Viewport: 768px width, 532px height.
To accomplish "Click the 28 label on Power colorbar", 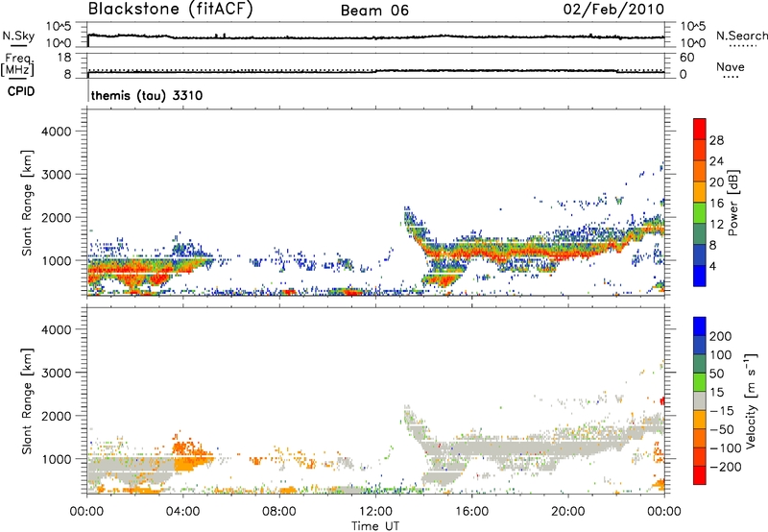I will point(716,140).
